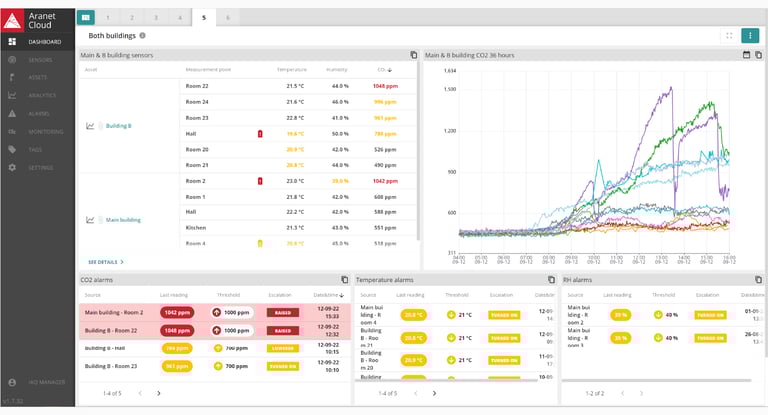Screen dimensions: 768x415
Task: Sort by Humidity column header
Action: [336, 70]
